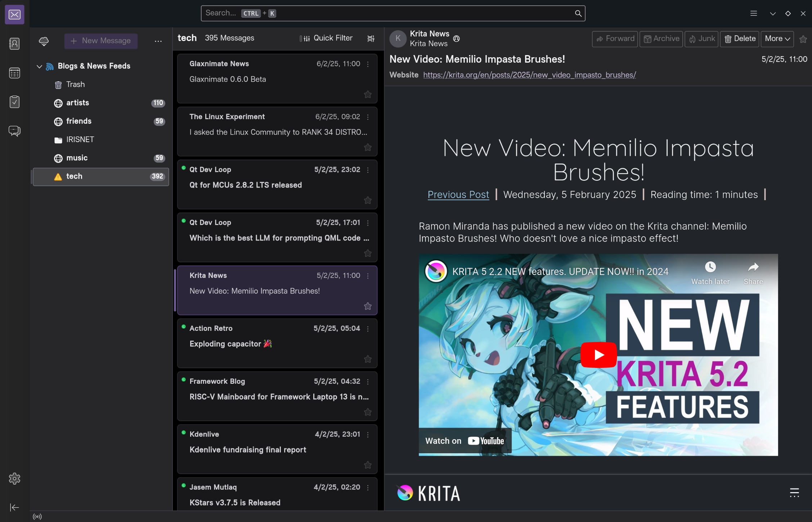Toggle the Quick Filter bar

pos(326,38)
